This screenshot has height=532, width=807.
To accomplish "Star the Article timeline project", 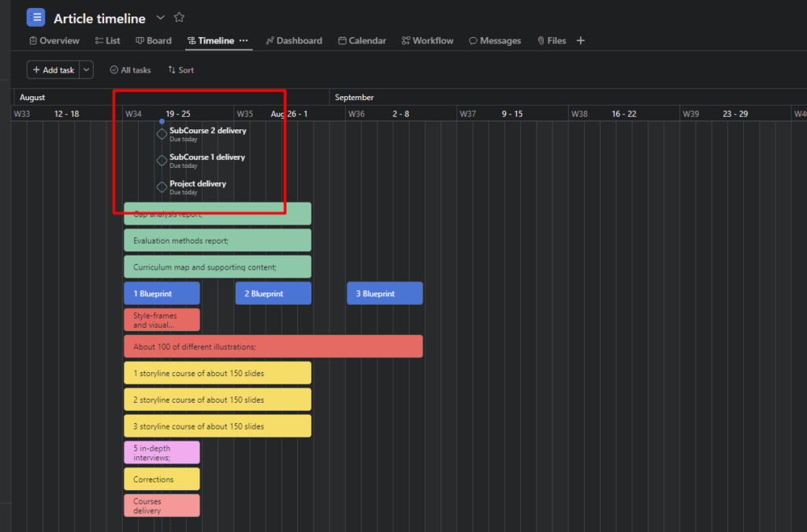I will click(x=179, y=17).
